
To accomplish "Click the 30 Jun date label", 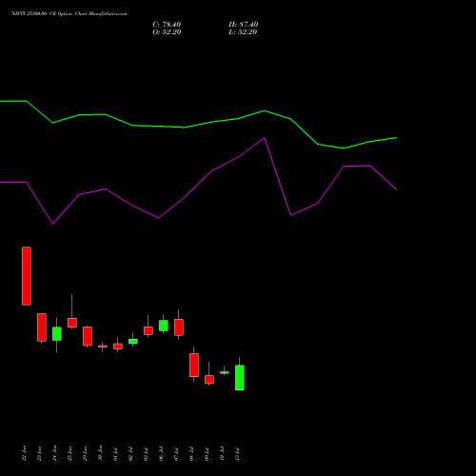I will click(x=100, y=453).
